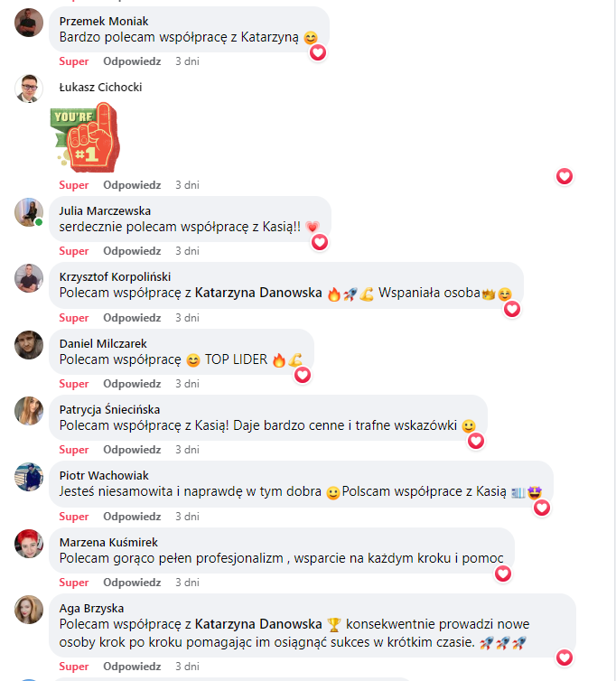This screenshot has height=681, width=616.
Task: Click heart reaction on Aga Brzyska's comment
Action: pyautogui.click(x=565, y=658)
